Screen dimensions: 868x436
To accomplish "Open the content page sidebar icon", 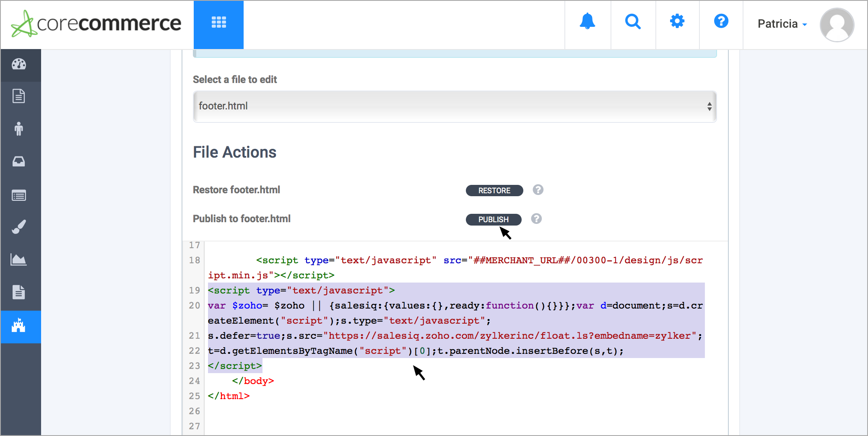I will coord(19,292).
